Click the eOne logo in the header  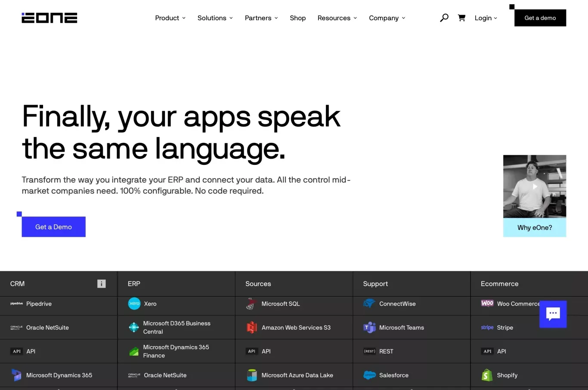(x=50, y=18)
